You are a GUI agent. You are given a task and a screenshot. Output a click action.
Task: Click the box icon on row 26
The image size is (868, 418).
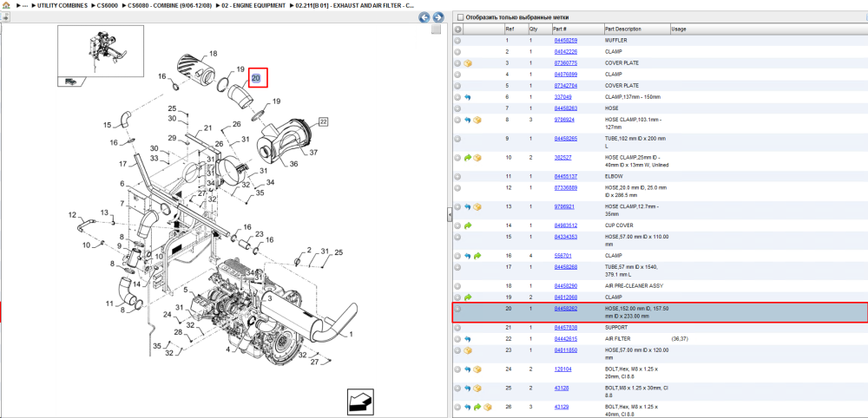(487, 408)
